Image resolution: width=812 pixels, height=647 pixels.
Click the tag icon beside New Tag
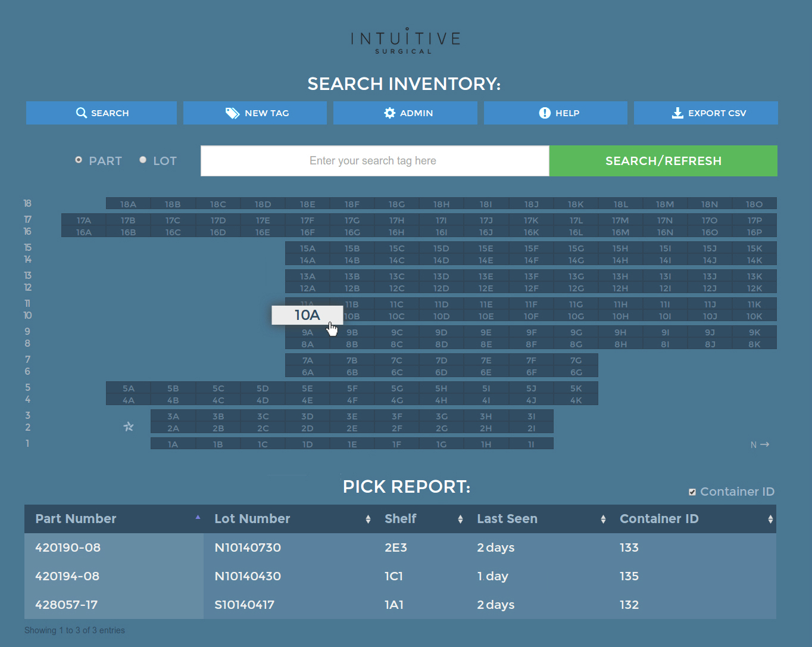point(232,113)
